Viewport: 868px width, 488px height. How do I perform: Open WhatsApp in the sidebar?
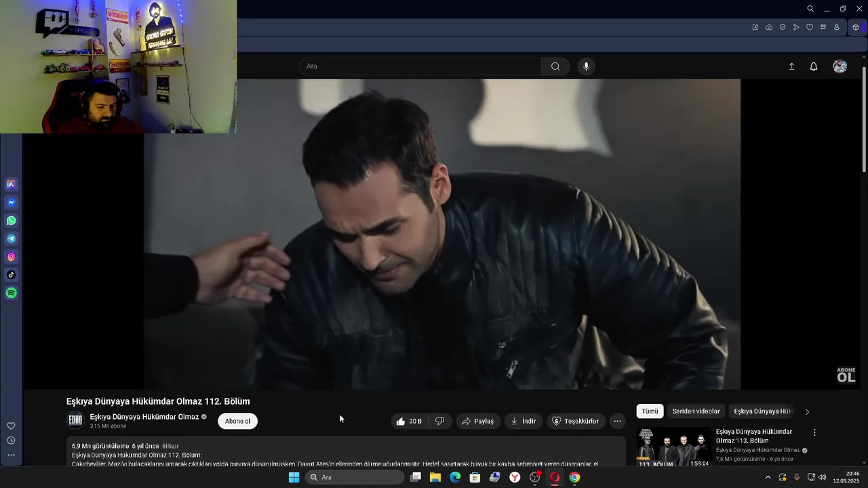pos(12,221)
